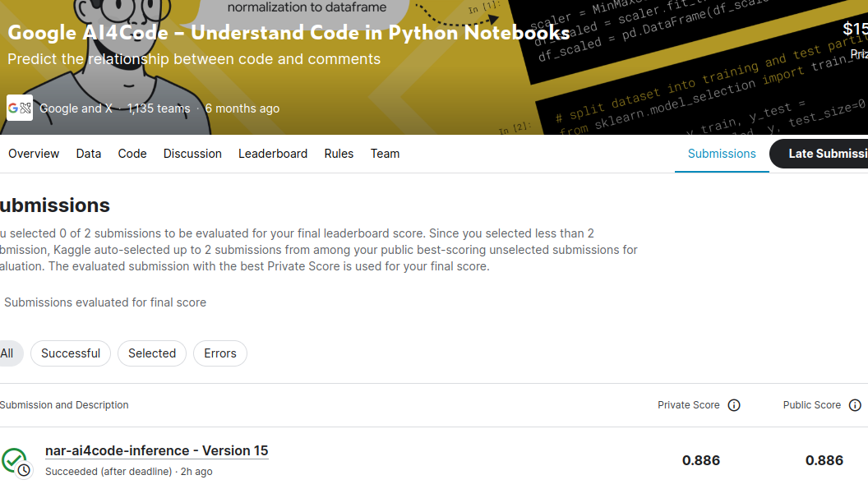The width and height of the screenshot is (868, 489).
Task: Open the Rules tab
Action: [339, 154]
